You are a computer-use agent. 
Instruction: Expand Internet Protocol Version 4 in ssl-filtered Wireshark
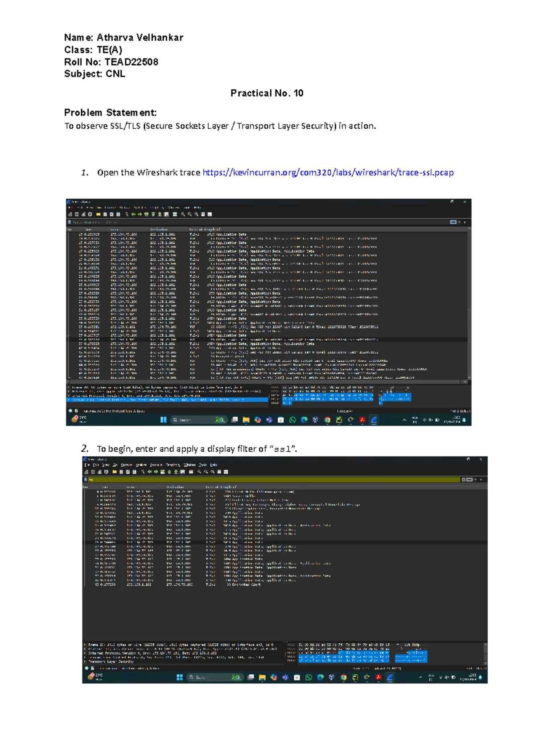click(x=85, y=653)
